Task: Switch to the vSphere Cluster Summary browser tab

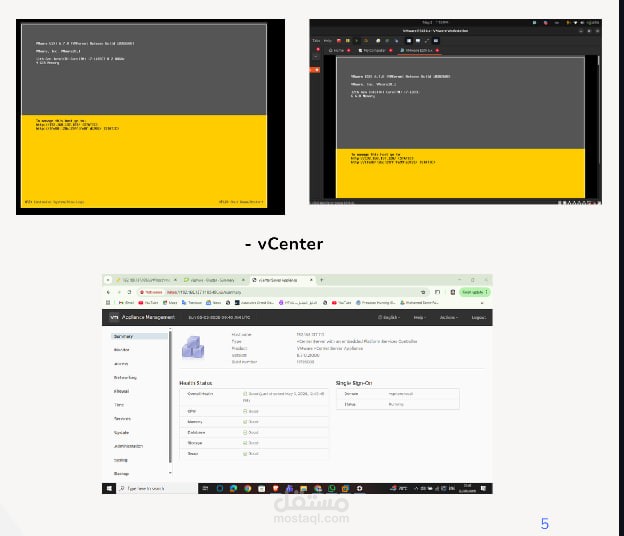Action: click(x=212, y=280)
